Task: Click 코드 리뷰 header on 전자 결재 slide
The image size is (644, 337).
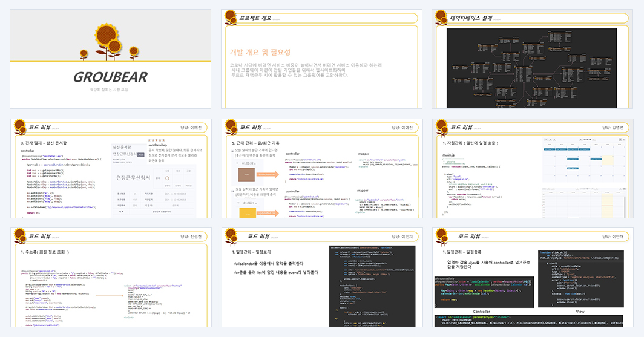Action: pyautogui.click(x=39, y=127)
